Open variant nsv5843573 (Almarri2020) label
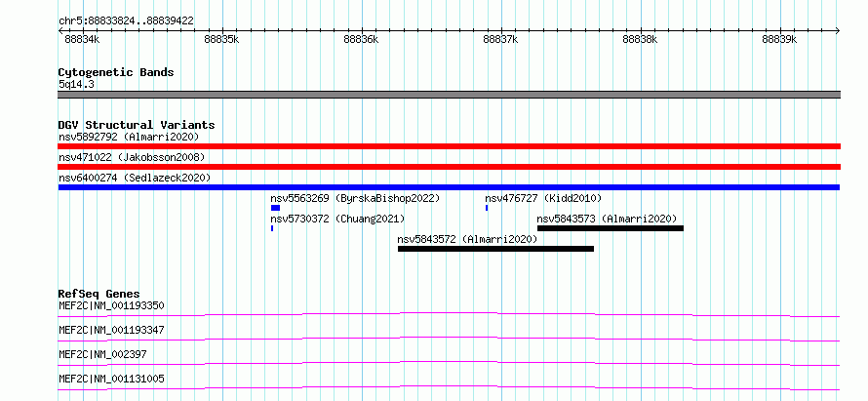Screen dimensions: 868x401 (x=607, y=219)
